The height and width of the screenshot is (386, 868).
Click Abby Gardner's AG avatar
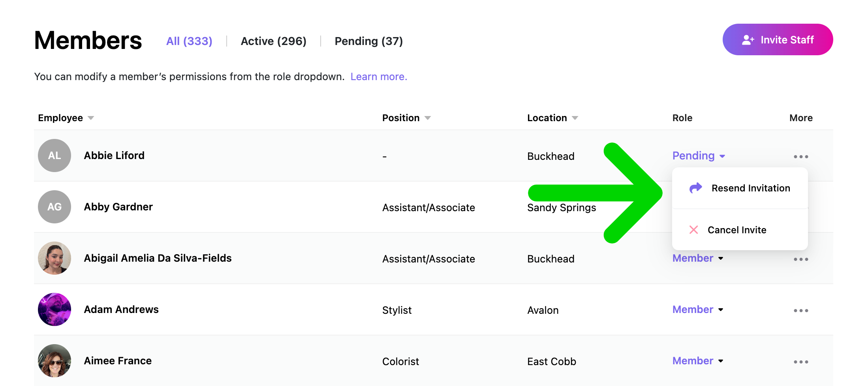point(54,207)
